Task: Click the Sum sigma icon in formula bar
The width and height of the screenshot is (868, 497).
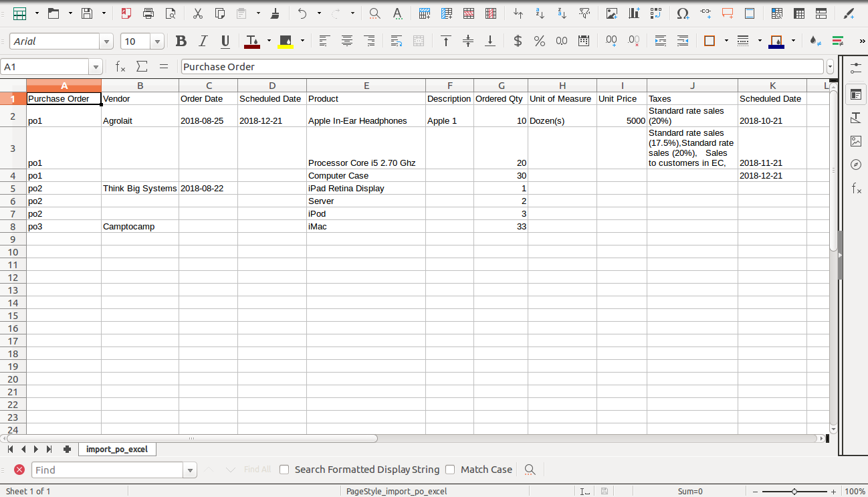Action: 142,67
